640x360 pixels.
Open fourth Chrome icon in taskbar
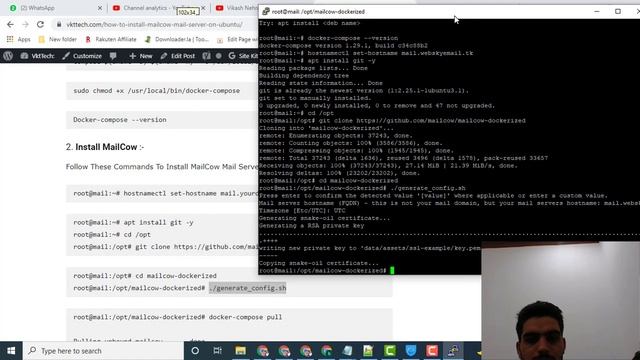pos(327,351)
